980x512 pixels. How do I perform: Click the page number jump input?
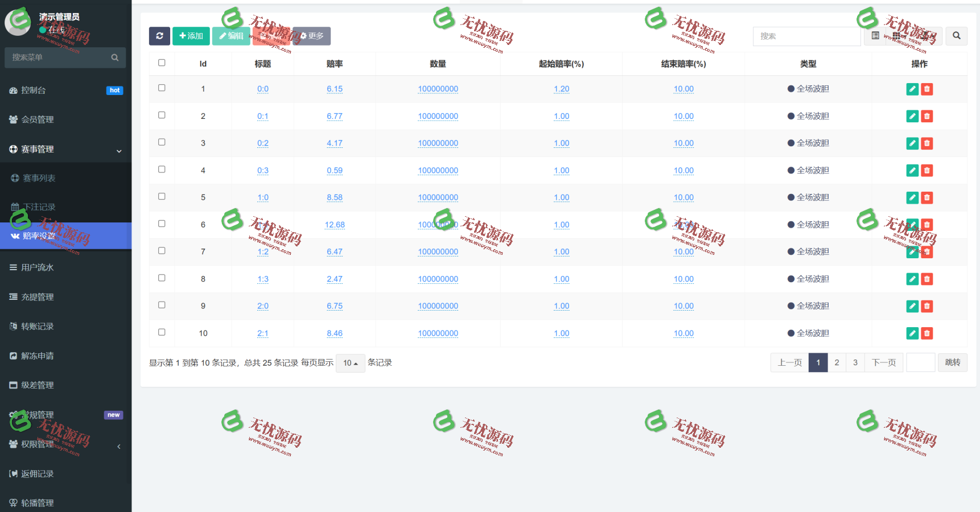[921, 362]
